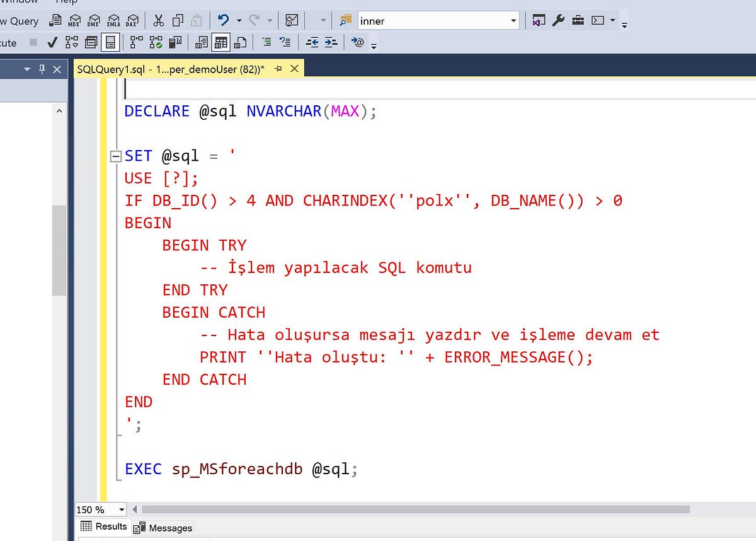756x541 pixels.
Task: Click the editor horizontal scrollbar thumb
Action: tap(416, 509)
